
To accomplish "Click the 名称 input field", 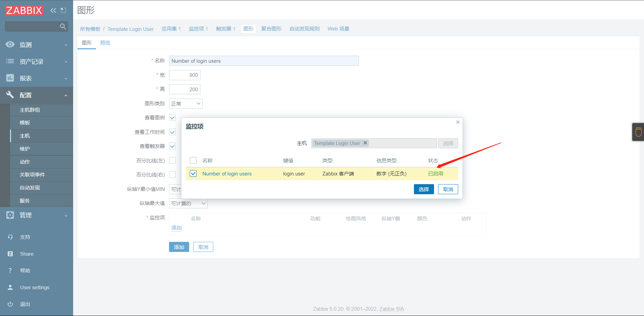I will tap(264, 61).
